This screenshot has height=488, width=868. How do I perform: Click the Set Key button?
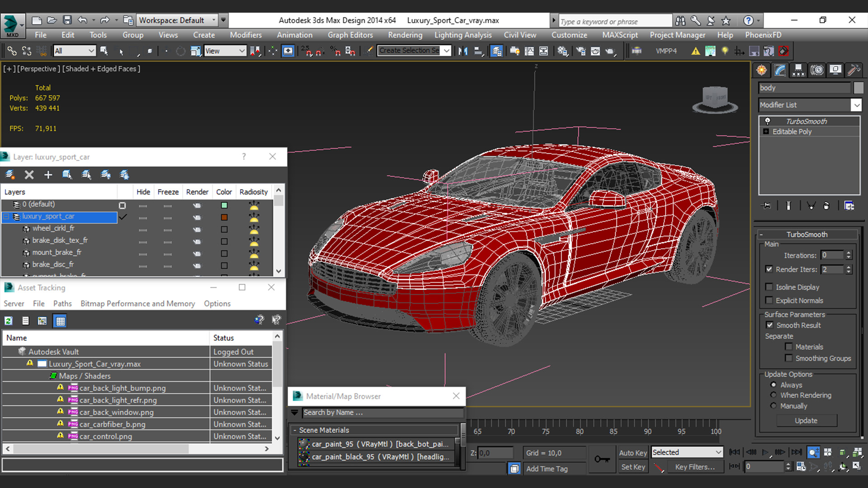click(633, 467)
